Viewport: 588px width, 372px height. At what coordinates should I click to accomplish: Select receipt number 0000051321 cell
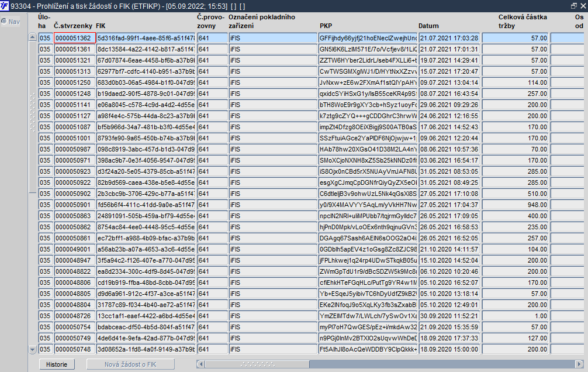coord(75,60)
